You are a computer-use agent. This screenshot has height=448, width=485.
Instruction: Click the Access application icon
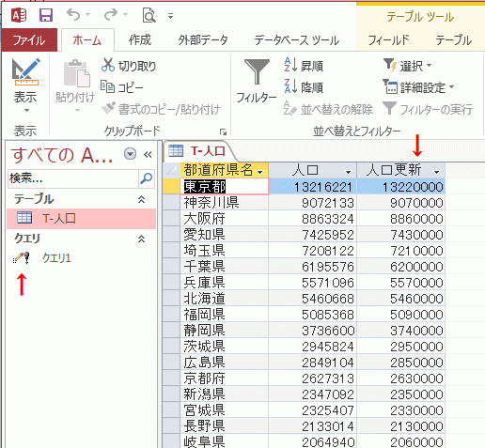point(19,15)
